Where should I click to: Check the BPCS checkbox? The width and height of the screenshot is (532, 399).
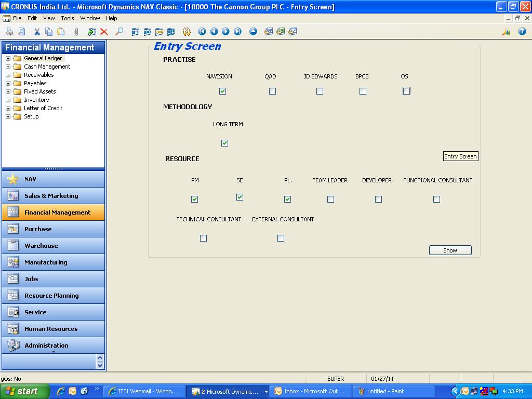point(363,91)
